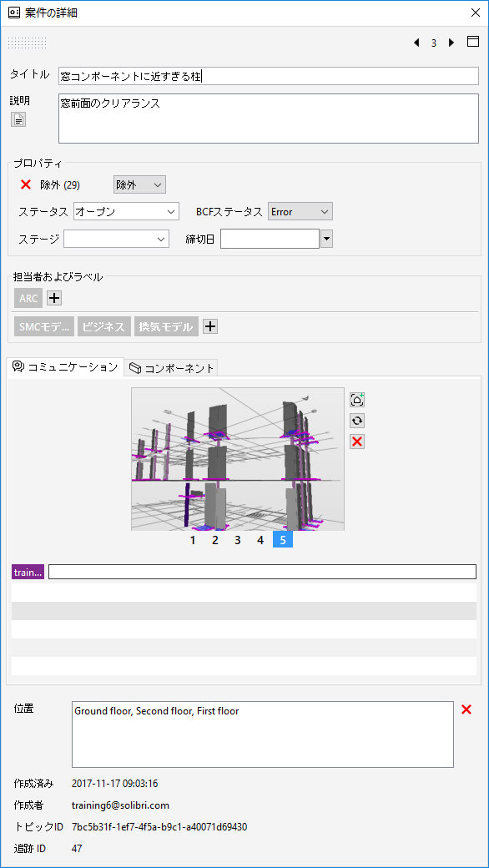Click the train... author tag
This screenshot has width=489, height=868.
(28, 573)
